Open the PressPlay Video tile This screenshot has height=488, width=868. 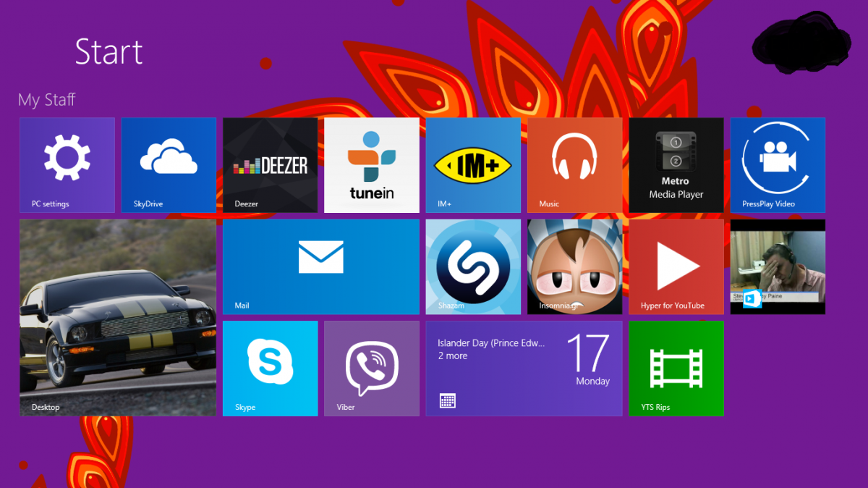778,165
